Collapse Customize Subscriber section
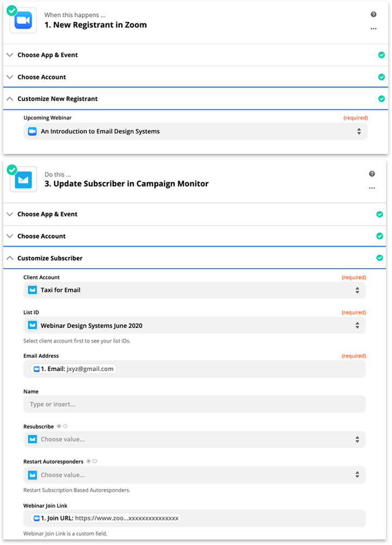Viewport: 392px width, 545px height. point(195,258)
